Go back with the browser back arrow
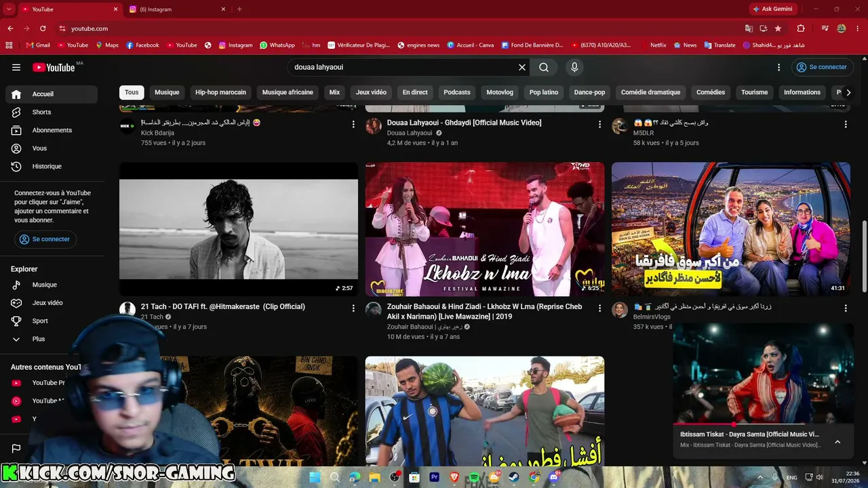 point(10,28)
